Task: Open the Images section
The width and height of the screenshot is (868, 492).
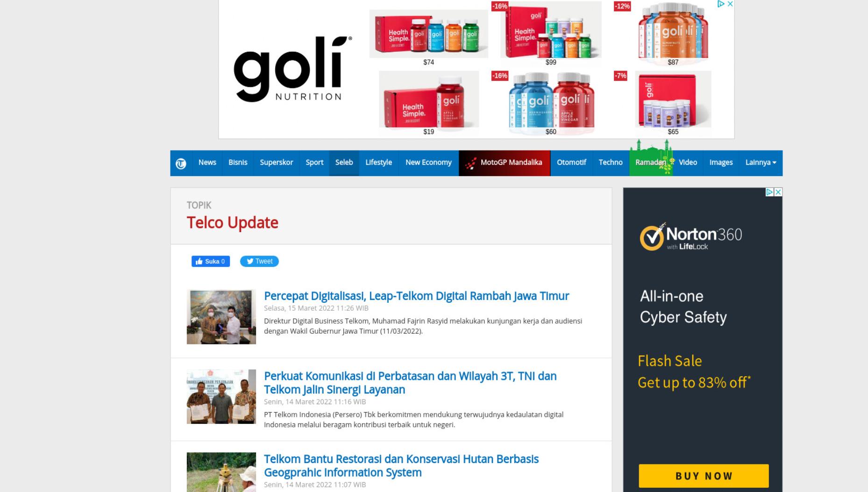Action: point(721,163)
